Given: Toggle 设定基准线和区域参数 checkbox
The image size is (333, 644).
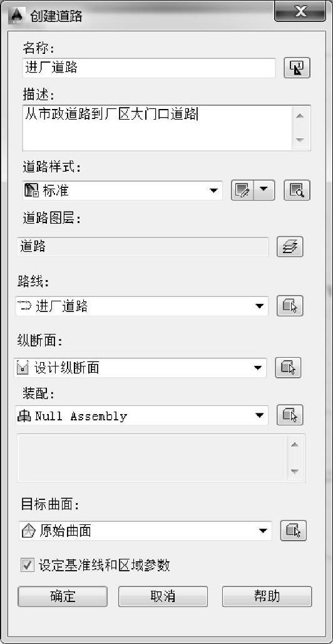Looking at the screenshot, I should (x=28, y=566).
